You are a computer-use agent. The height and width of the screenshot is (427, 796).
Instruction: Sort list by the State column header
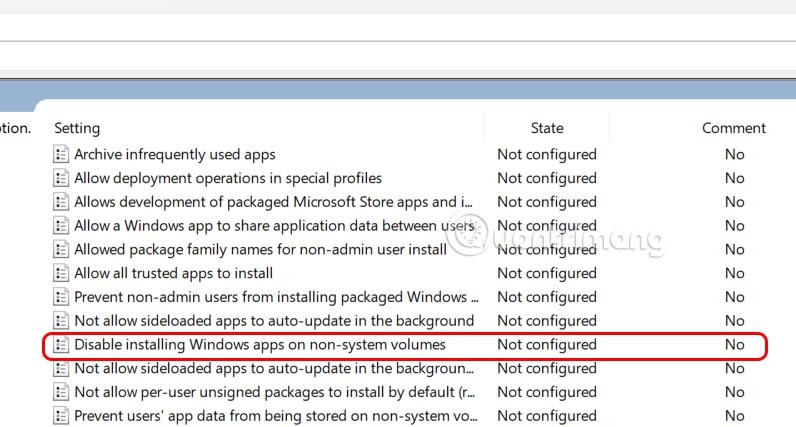[547, 128]
